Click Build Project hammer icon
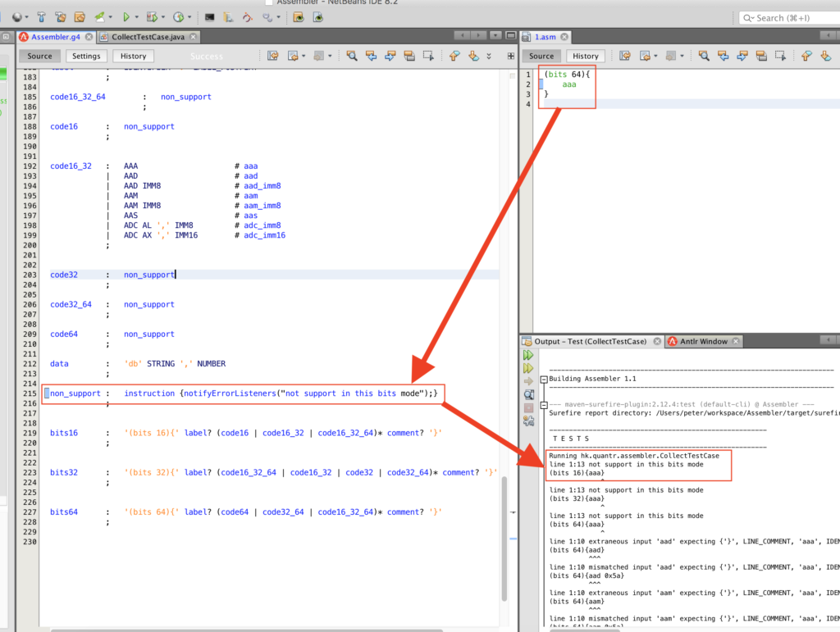Viewport: 840px width, 632px height. [x=41, y=18]
